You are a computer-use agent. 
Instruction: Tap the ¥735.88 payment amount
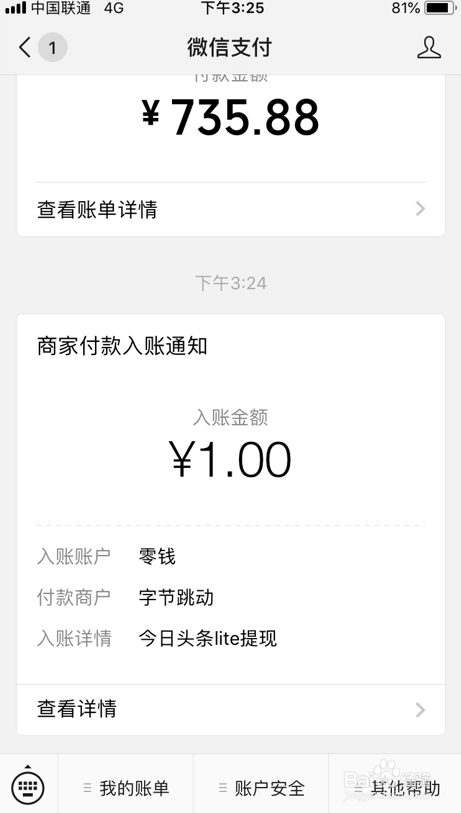coord(231,118)
